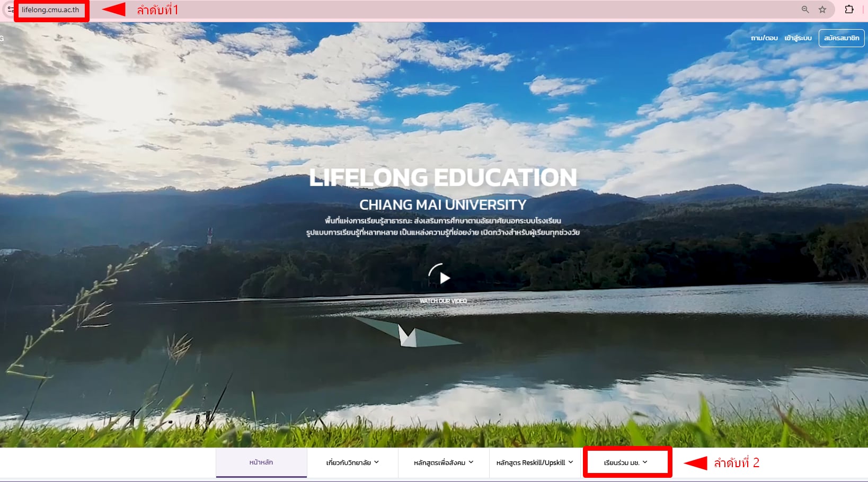Click the เข้าสู่ระบบ login link

[x=798, y=38]
